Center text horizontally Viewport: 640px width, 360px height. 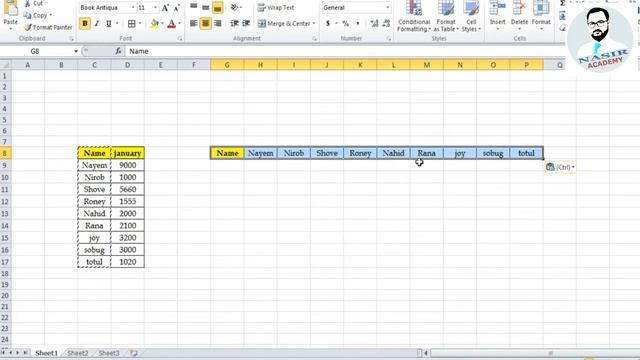pos(206,24)
